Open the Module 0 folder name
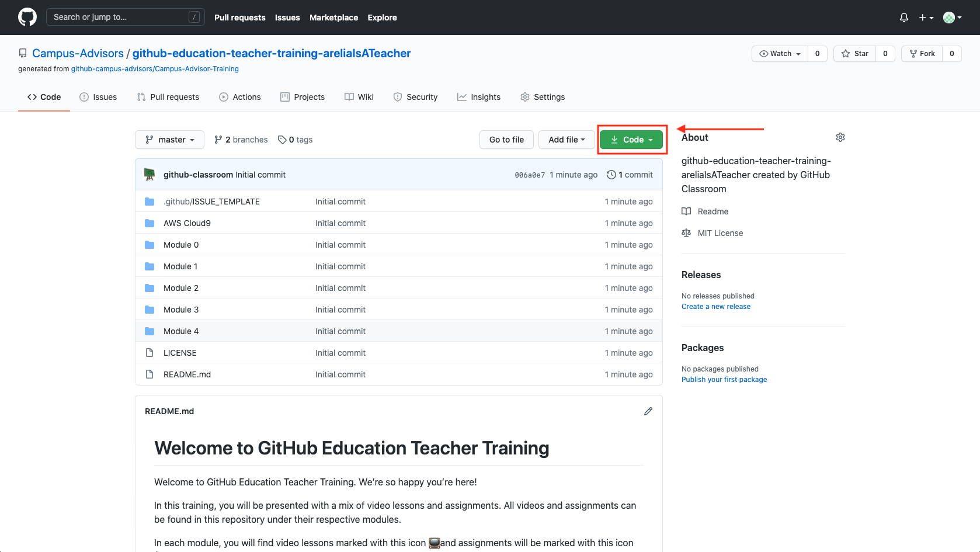The image size is (980, 552). (x=181, y=245)
